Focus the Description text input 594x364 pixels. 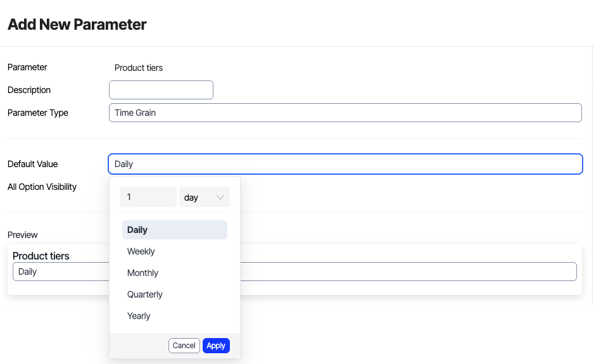[x=161, y=90]
